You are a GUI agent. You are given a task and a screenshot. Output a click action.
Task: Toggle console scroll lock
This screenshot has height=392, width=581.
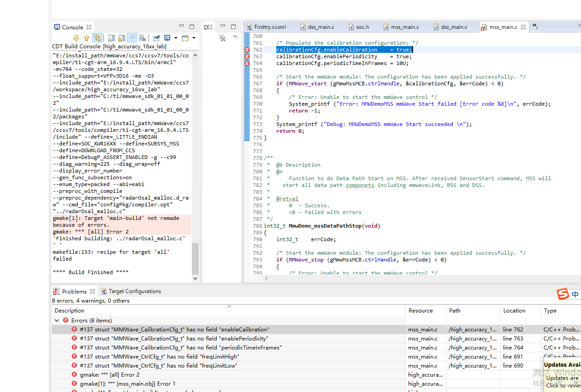coord(122,38)
